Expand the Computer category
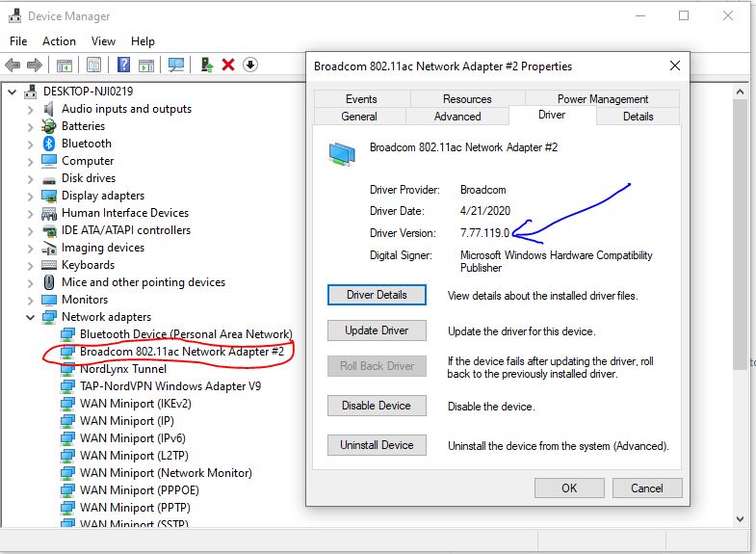This screenshot has height=554, width=756. 31,162
